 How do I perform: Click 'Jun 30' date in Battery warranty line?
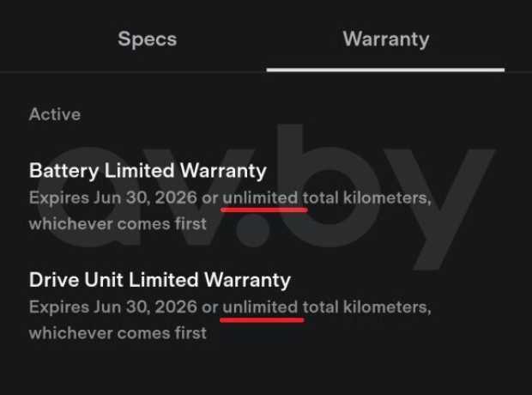click(121, 198)
